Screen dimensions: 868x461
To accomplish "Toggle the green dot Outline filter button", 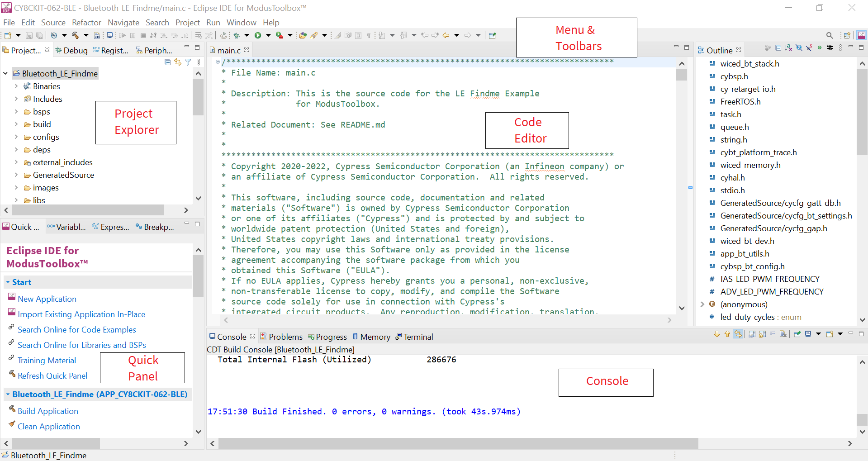I will (820, 48).
